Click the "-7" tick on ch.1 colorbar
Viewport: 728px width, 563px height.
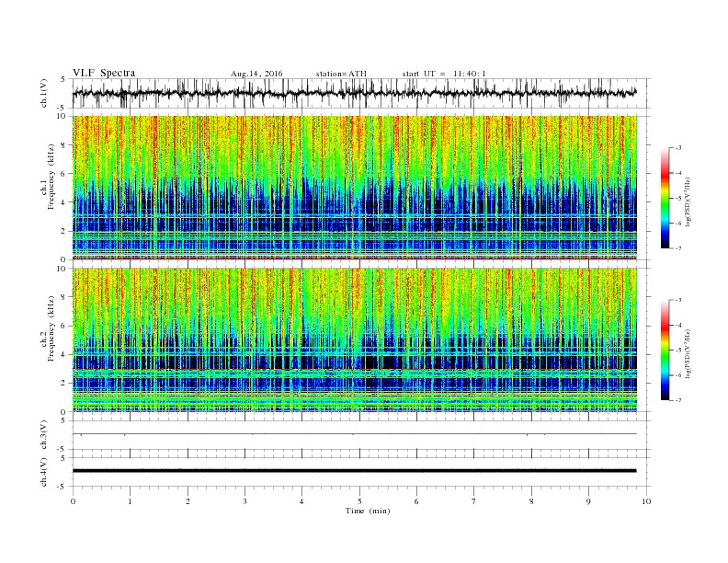click(x=678, y=248)
